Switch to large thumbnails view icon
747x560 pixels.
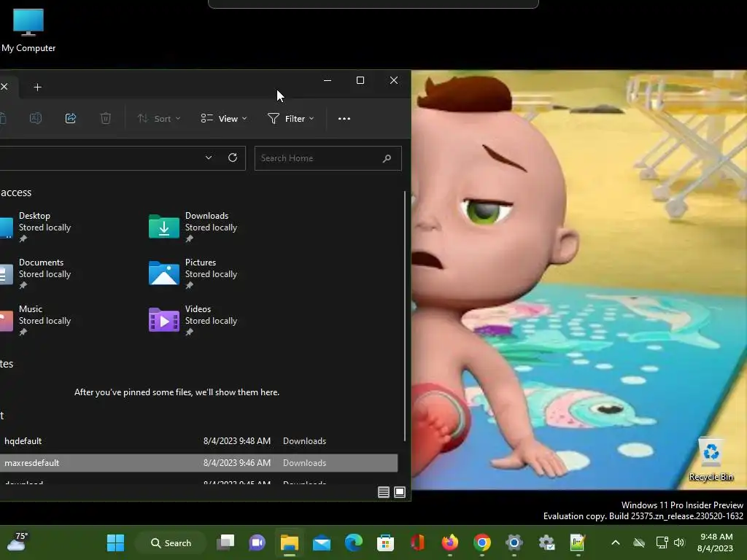coord(400,492)
